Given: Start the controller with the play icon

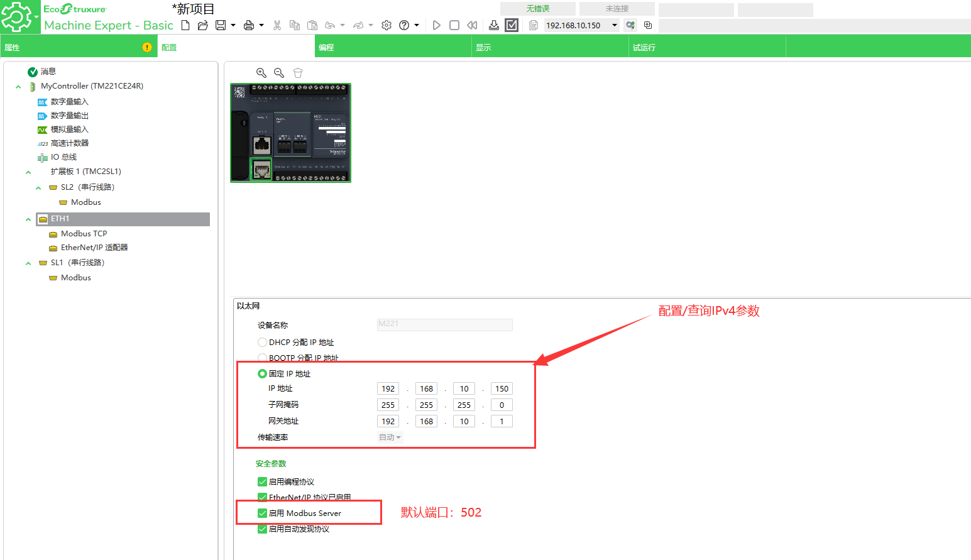Looking at the screenshot, I should 437,25.
